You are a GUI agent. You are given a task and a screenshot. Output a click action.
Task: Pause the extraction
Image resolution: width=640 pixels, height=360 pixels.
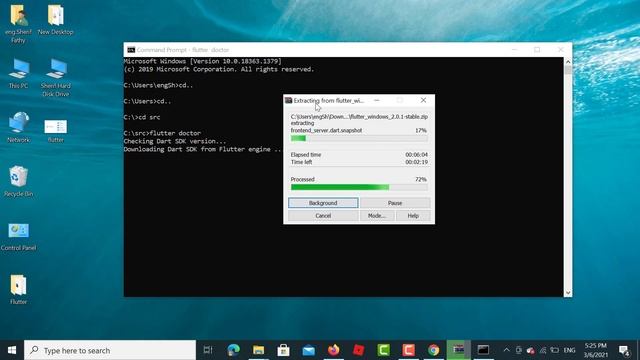pyautogui.click(x=395, y=203)
